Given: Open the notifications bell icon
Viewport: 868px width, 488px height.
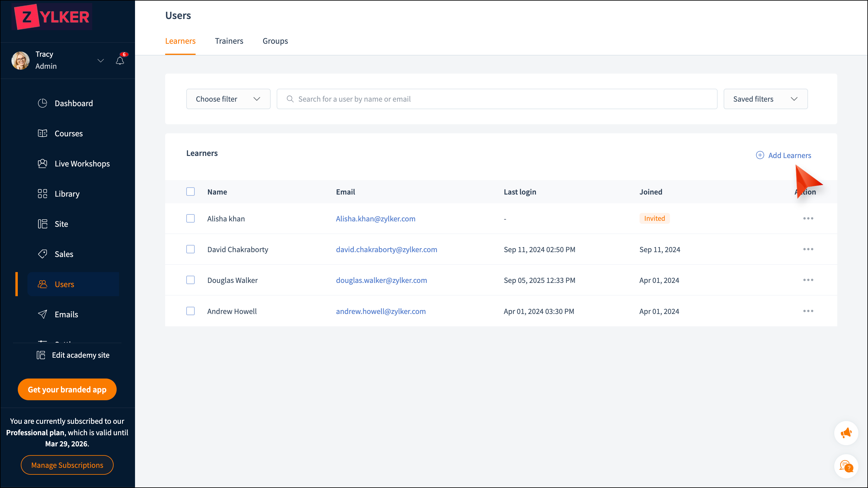Looking at the screenshot, I should tap(120, 61).
